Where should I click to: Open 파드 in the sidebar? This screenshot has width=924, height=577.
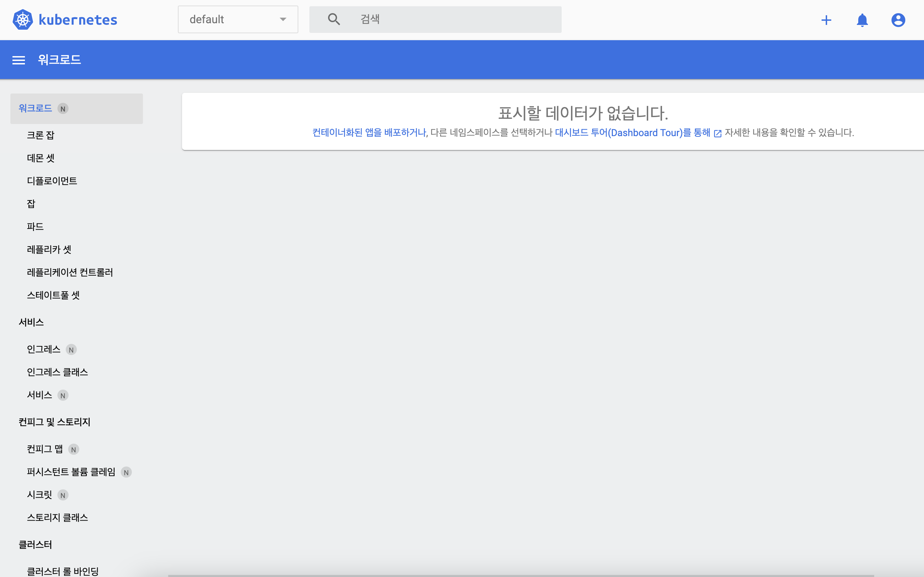point(35,227)
